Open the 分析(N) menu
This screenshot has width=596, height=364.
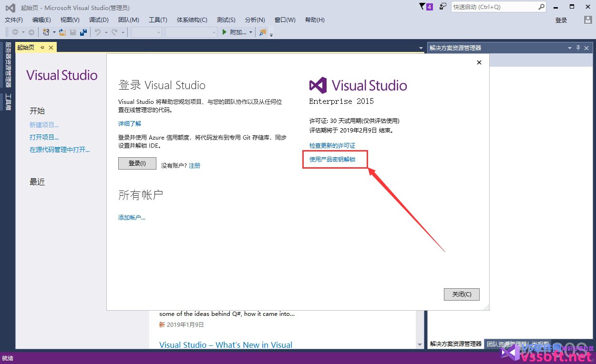(255, 20)
